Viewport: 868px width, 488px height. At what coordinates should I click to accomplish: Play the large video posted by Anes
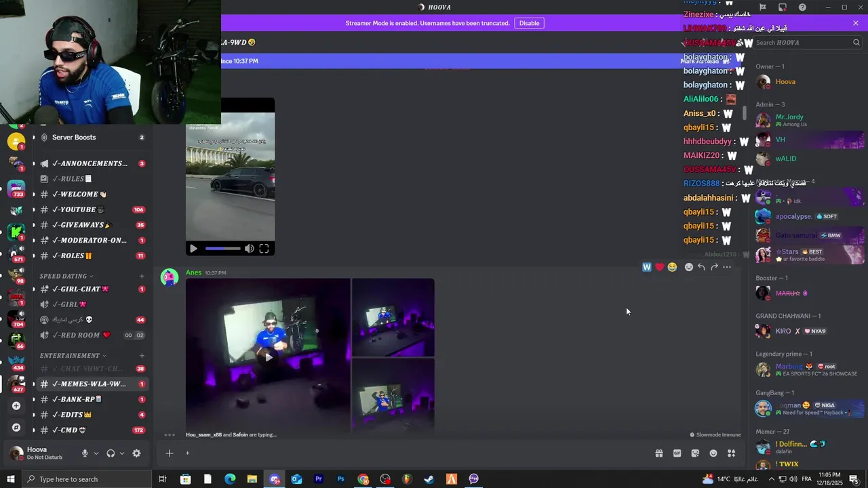(x=269, y=357)
